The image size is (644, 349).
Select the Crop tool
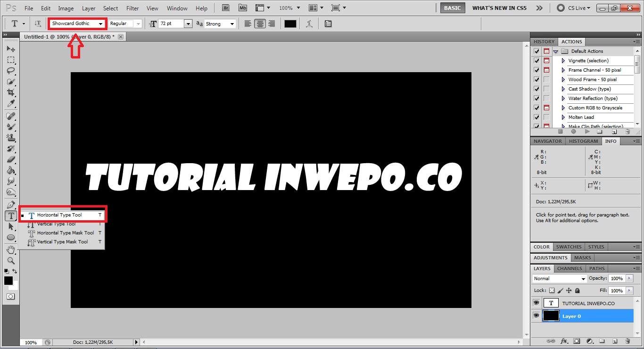click(10, 93)
